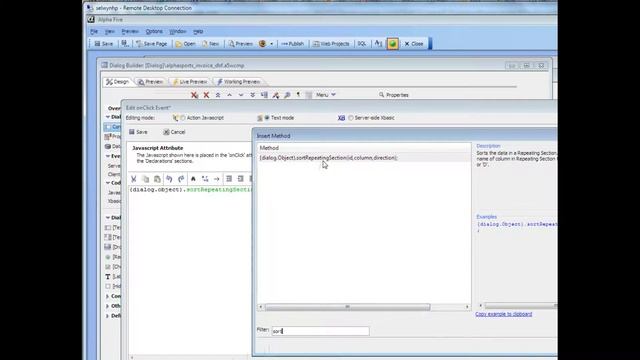Click the first red X icon in Dialog Builder toolbar
The height and width of the screenshot is (360, 640).
[x=195, y=95]
